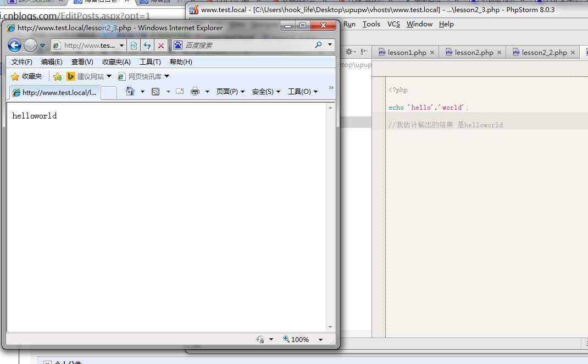Image resolution: width=588 pixels, height=364 pixels.
Task: Click the add to favorites bar star icon
Action: click(57, 77)
